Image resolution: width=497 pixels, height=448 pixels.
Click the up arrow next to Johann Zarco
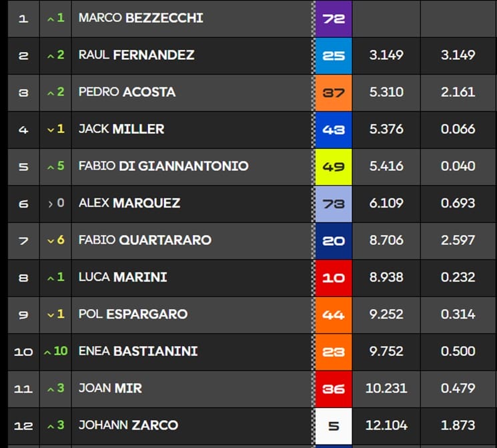pyautogui.click(x=50, y=425)
